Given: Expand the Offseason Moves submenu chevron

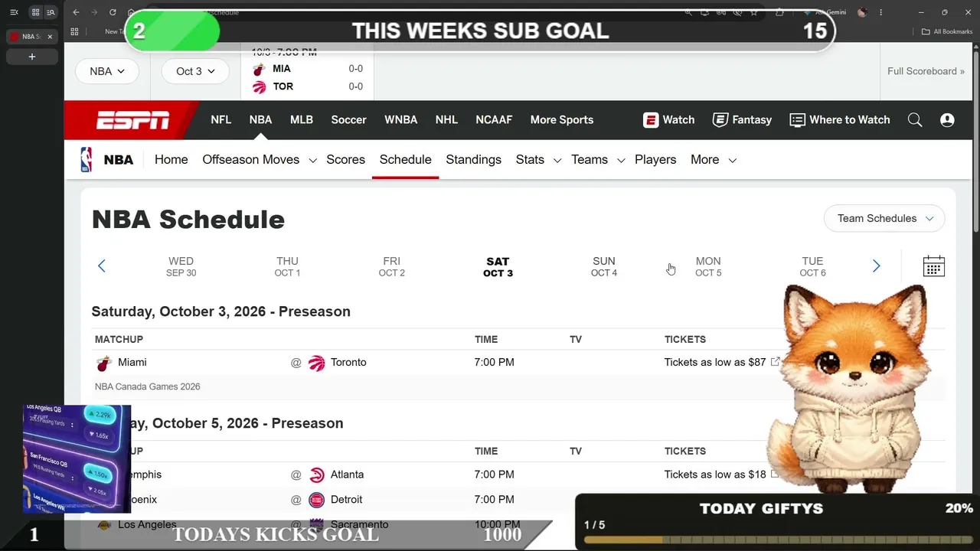Looking at the screenshot, I should click(x=312, y=161).
